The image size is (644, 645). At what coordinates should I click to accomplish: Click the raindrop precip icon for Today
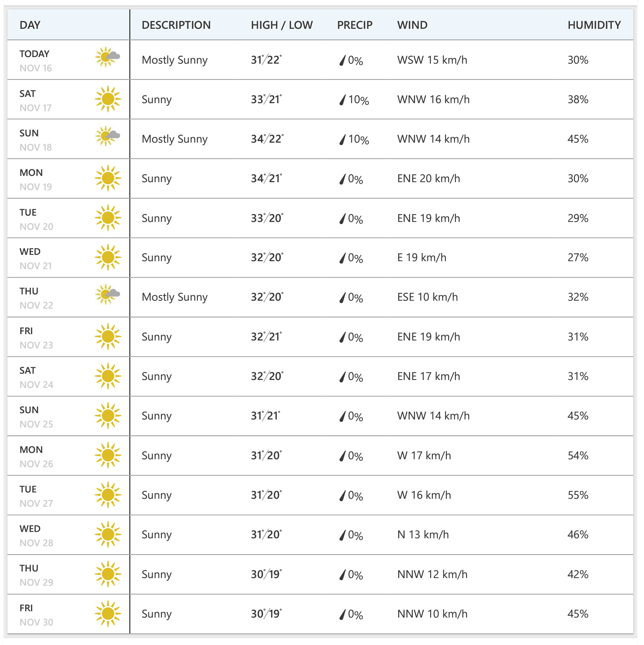pos(342,60)
